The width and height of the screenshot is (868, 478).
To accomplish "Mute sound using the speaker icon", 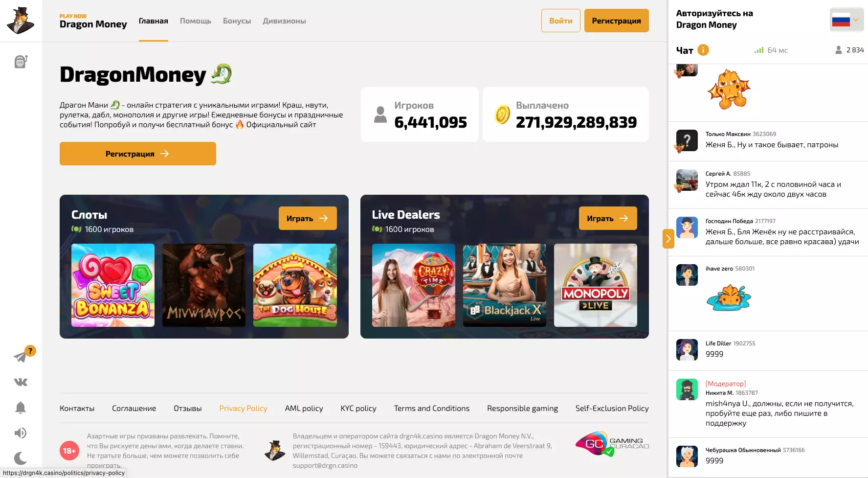I will tap(21, 433).
